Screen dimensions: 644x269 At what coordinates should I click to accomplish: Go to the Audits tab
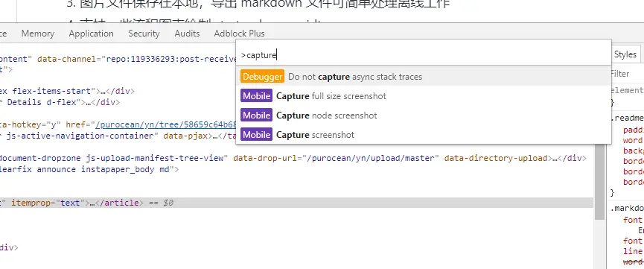187,34
